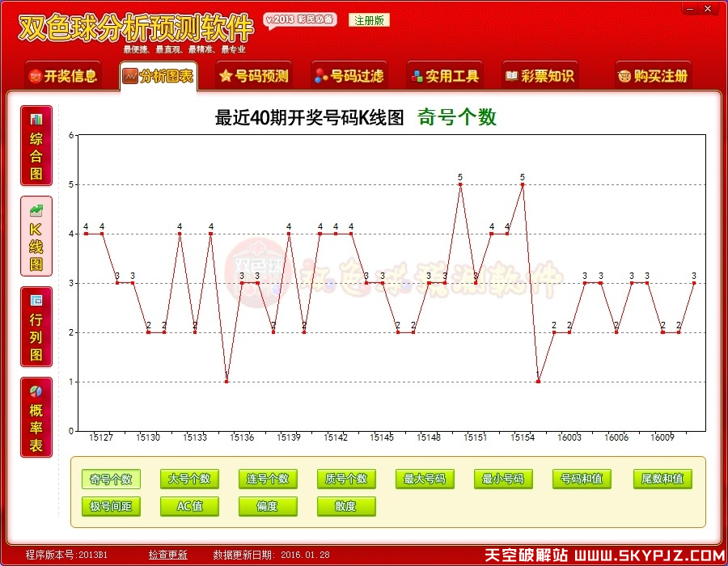Open the 概率表 probability table icon

tap(36, 415)
